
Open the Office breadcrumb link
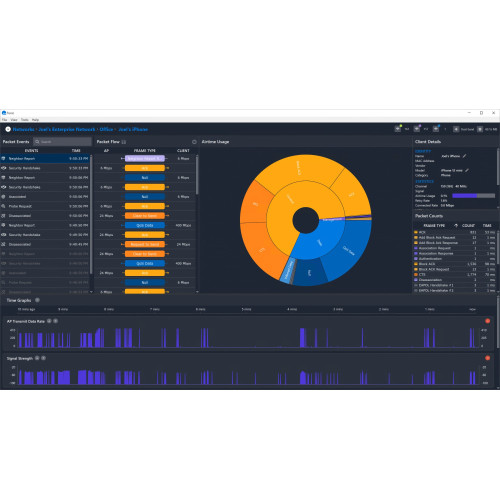(106, 129)
